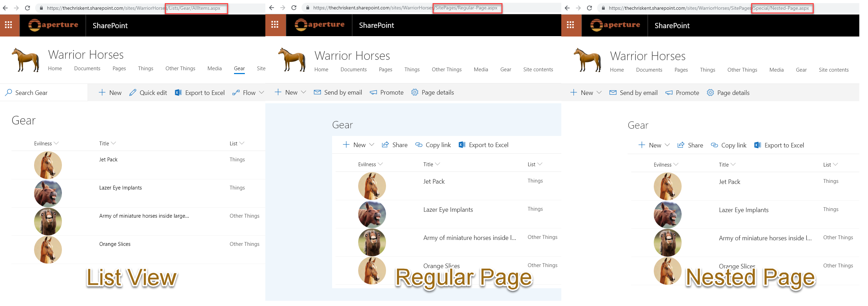This screenshot has width=868, height=306.
Task: Open Jet Pack item in List View
Action: pos(108,160)
